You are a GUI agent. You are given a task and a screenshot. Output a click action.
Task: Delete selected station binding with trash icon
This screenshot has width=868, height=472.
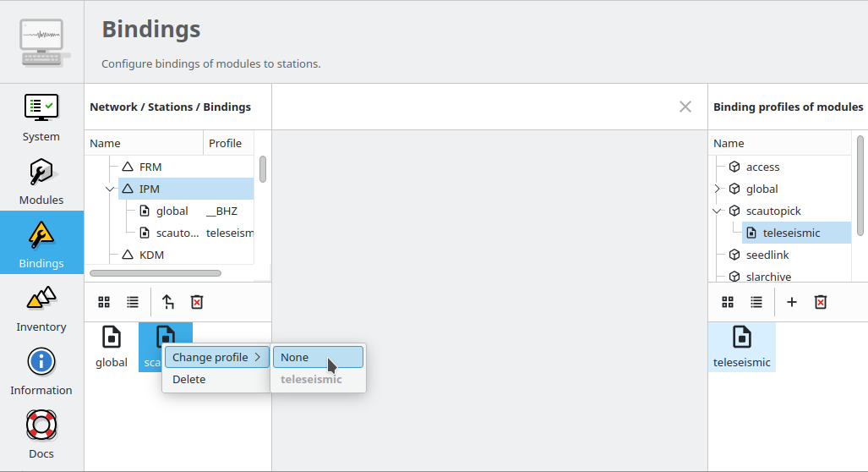pos(197,302)
